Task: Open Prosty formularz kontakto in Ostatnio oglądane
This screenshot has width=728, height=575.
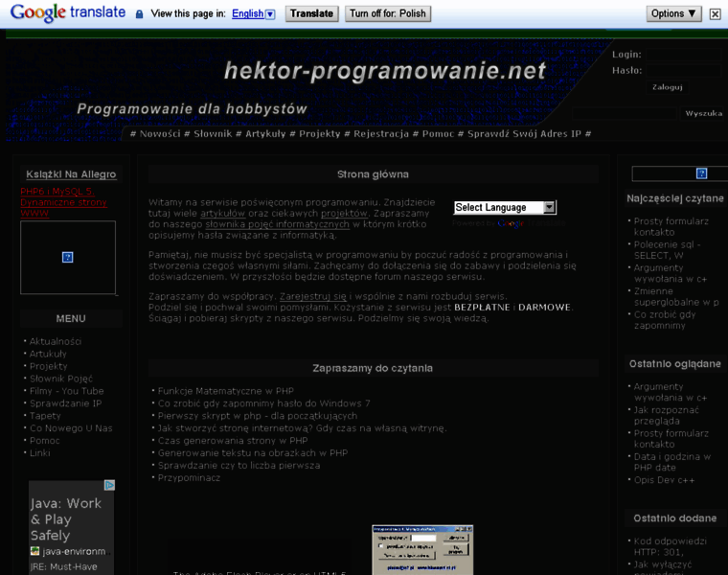Action: pos(671,439)
